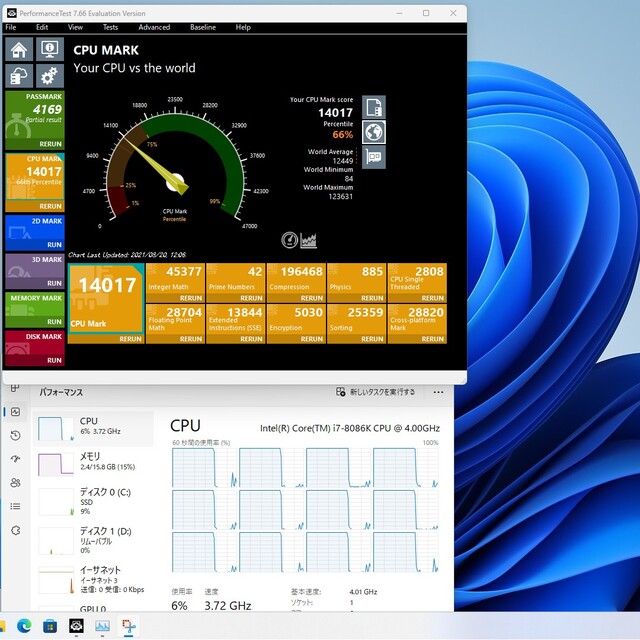Open the system information monitor icon

tap(50, 49)
